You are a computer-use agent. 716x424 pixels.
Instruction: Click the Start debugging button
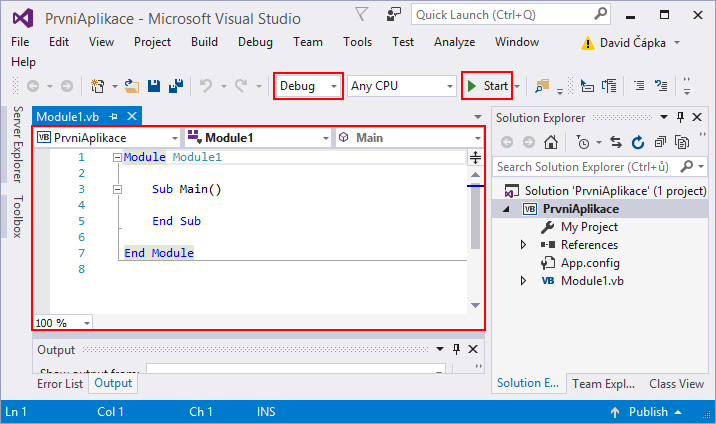click(x=487, y=86)
